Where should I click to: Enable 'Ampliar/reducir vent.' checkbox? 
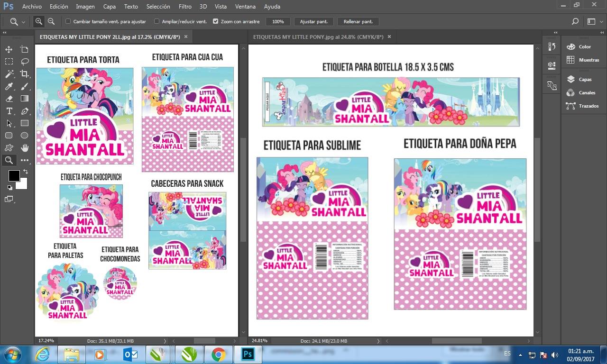tap(157, 21)
